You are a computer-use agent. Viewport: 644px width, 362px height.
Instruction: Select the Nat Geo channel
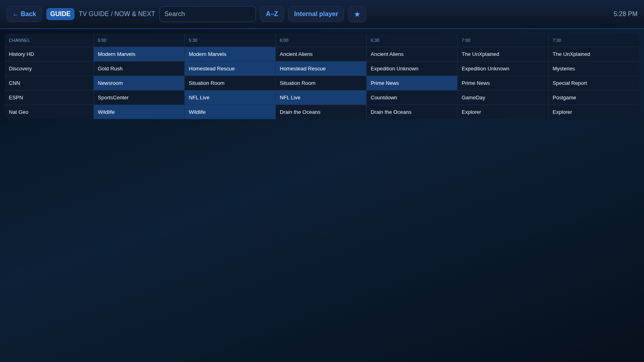pos(49,112)
